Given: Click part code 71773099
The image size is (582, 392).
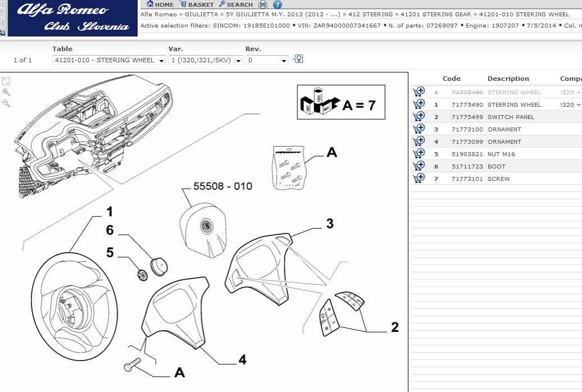Looking at the screenshot, I should point(467,142).
